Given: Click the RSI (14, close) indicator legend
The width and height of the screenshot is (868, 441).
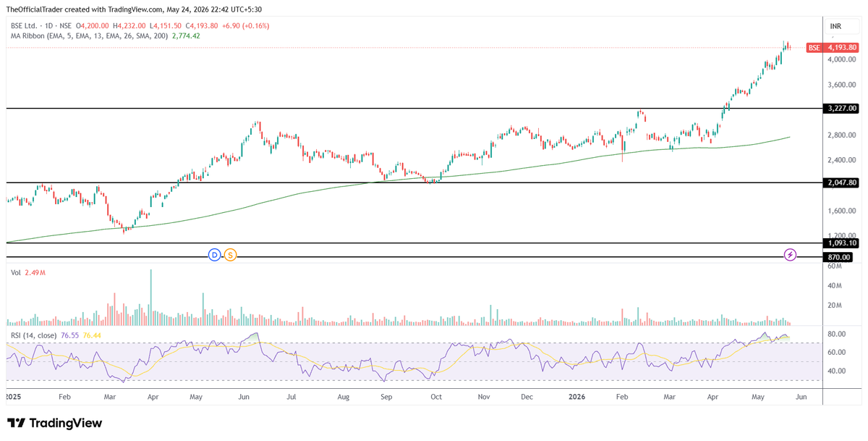Looking at the screenshot, I should [34, 335].
